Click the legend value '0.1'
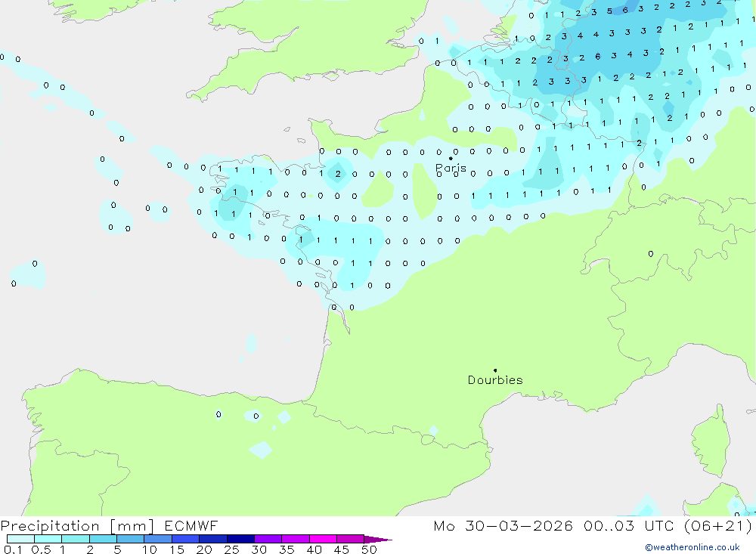 tap(13, 549)
